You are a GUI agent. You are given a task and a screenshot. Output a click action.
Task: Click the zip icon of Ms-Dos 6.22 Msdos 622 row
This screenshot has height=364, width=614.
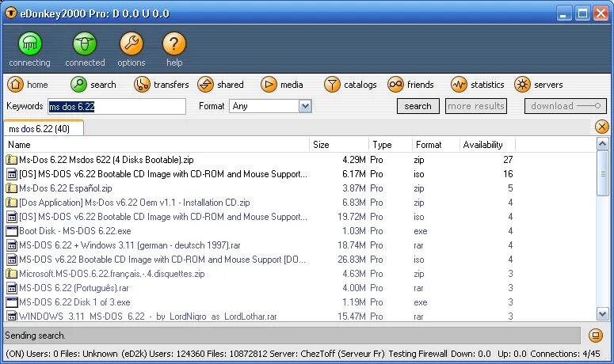pyautogui.click(x=12, y=160)
